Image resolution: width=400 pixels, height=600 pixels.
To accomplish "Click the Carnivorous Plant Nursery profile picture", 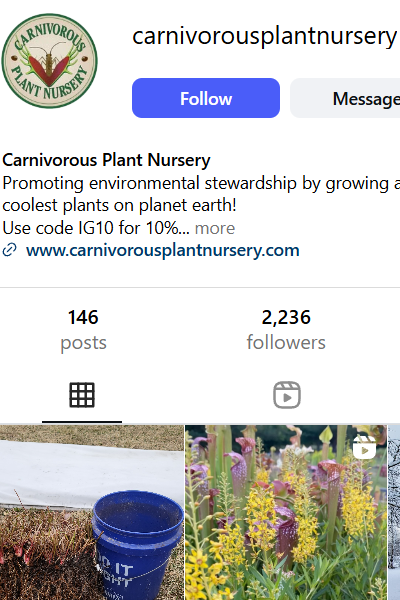I will (49, 61).
